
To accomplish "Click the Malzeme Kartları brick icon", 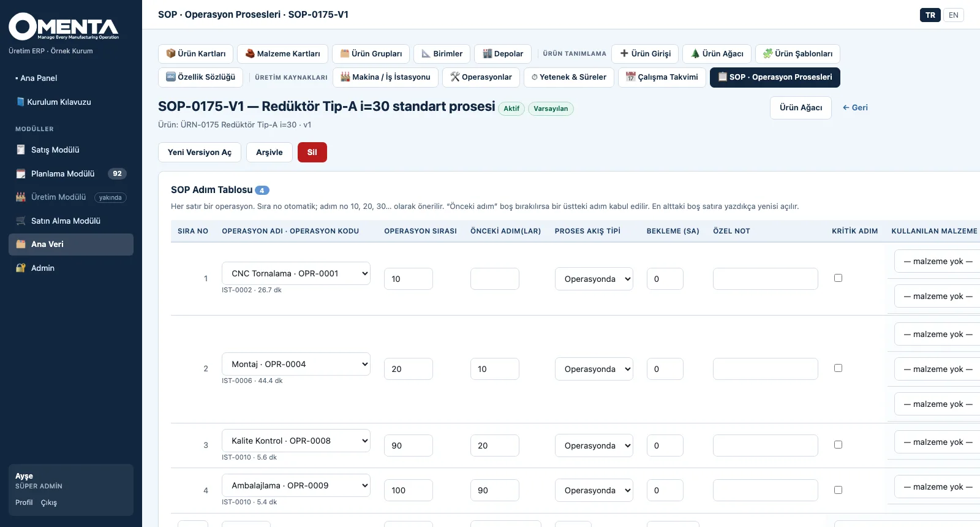I will (250, 54).
